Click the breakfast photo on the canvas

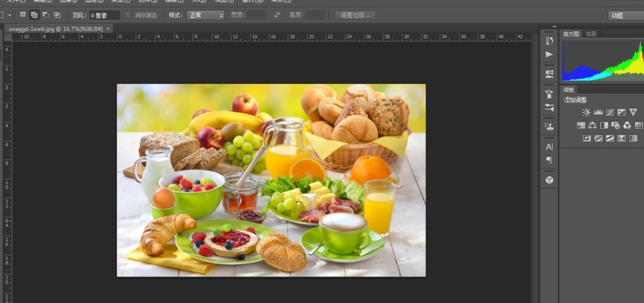[x=271, y=181]
